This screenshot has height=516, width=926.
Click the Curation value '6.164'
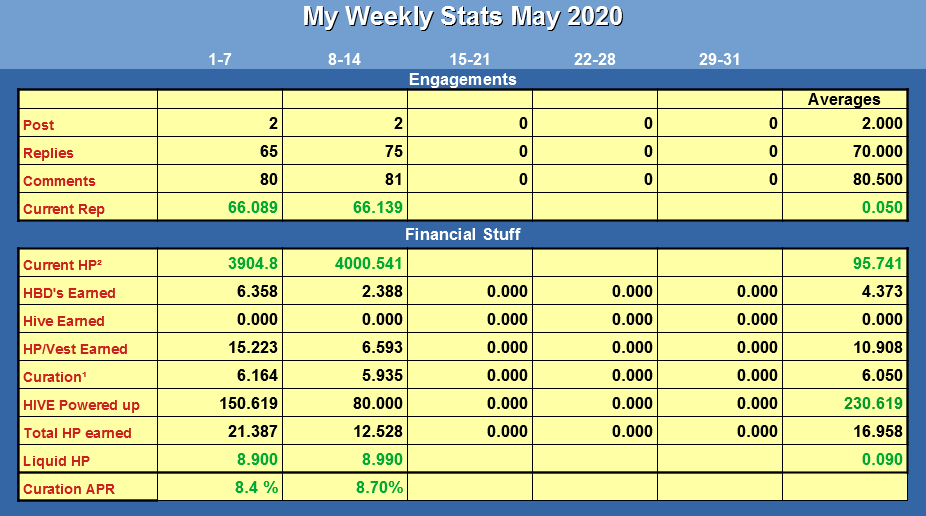pos(257,375)
